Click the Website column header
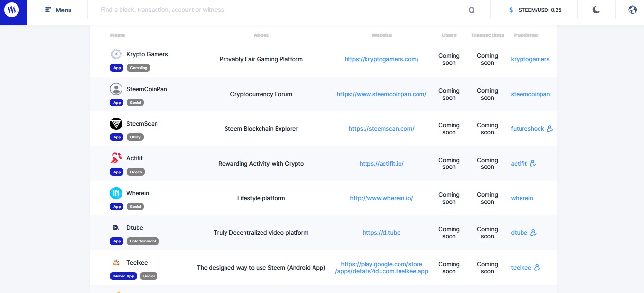Image resolution: width=644 pixels, height=293 pixels. 382,35
